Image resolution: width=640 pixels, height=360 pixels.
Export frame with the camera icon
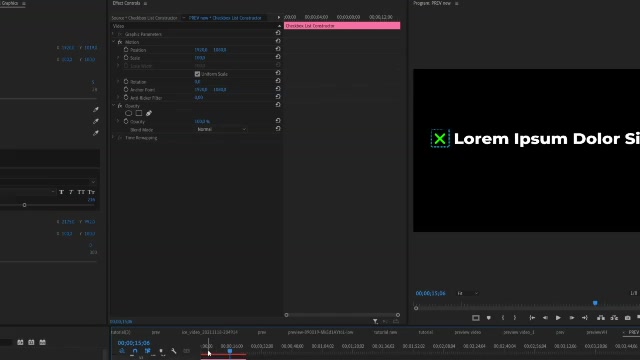tap(628, 318)
